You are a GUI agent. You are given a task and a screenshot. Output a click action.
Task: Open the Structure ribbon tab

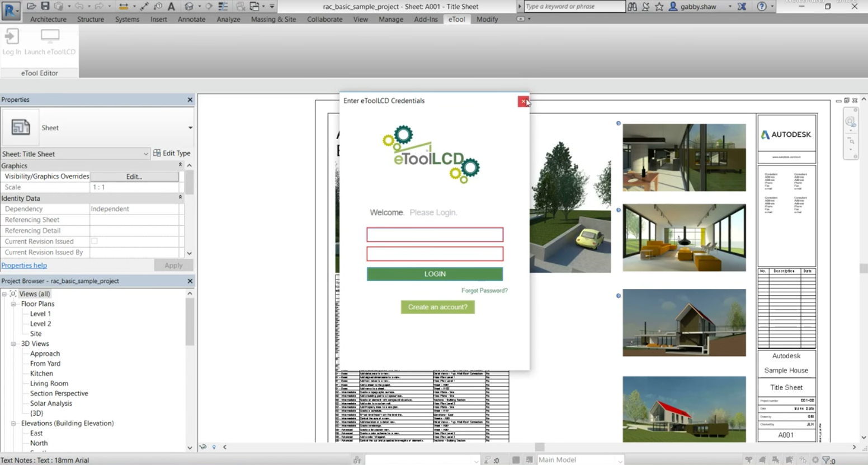click(x=91, y=19)
